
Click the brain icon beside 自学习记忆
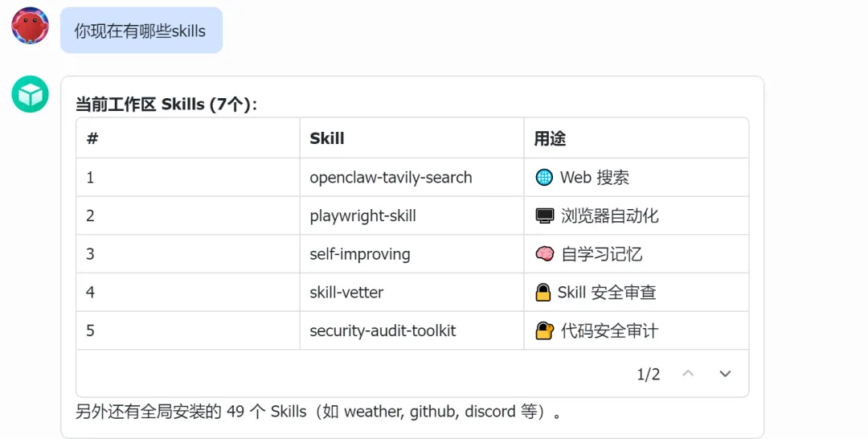point(545,254)
